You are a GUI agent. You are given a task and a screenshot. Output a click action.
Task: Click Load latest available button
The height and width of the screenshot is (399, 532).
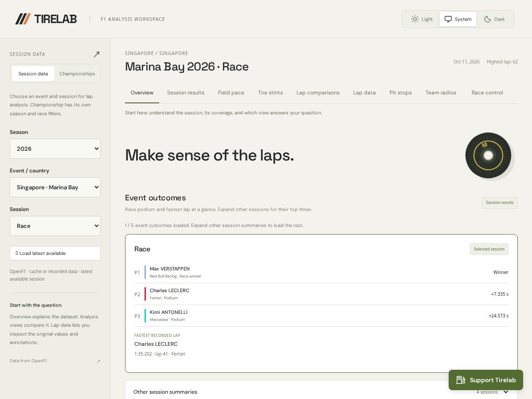pos(55,253)
